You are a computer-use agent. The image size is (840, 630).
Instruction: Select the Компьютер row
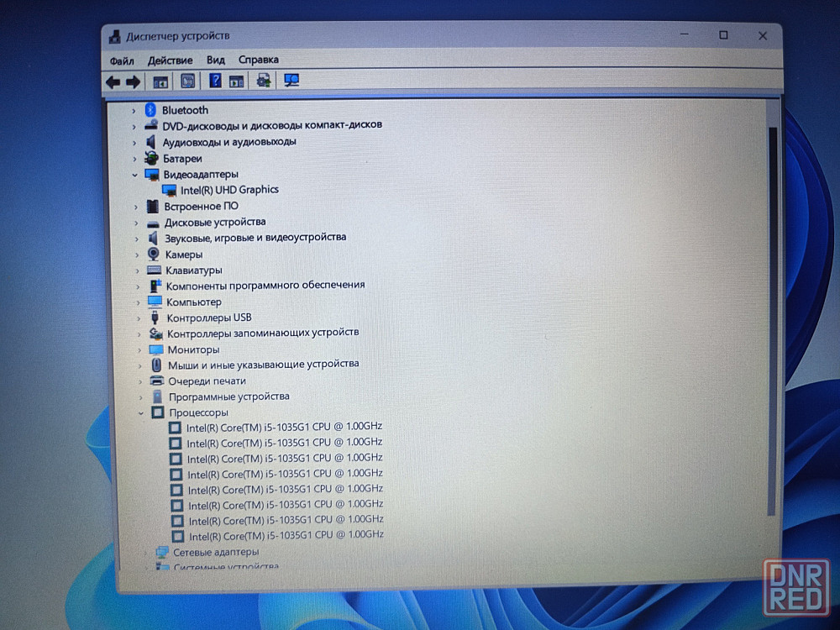coord(193,302)
